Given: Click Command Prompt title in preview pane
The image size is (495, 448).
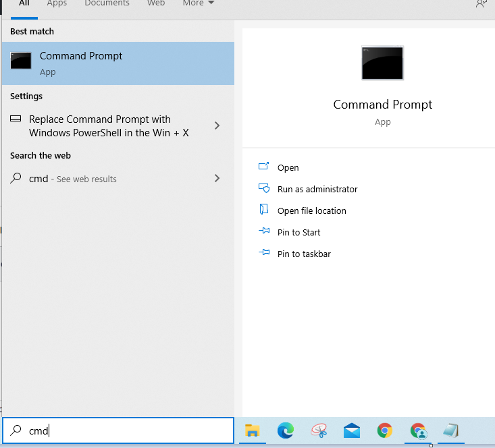Looking at the screenshot, I should click(383, 105).
